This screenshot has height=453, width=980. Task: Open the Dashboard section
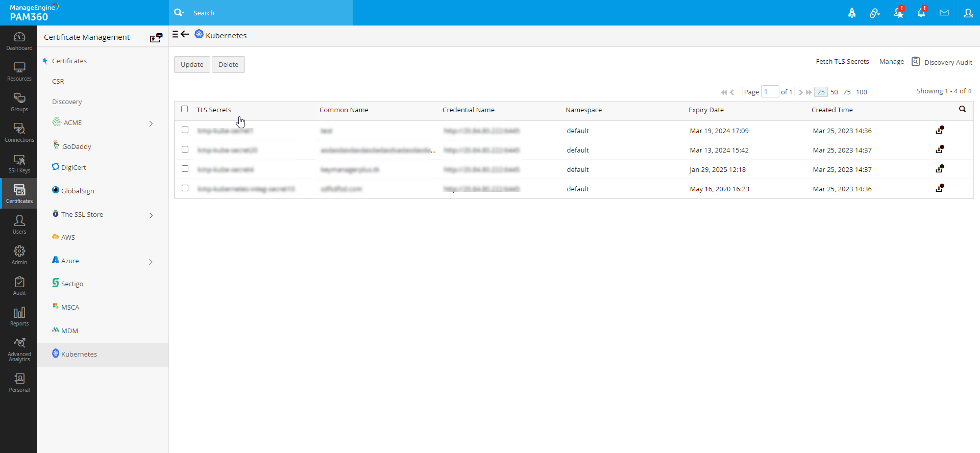pyautogui.click(x=19, y=41)
